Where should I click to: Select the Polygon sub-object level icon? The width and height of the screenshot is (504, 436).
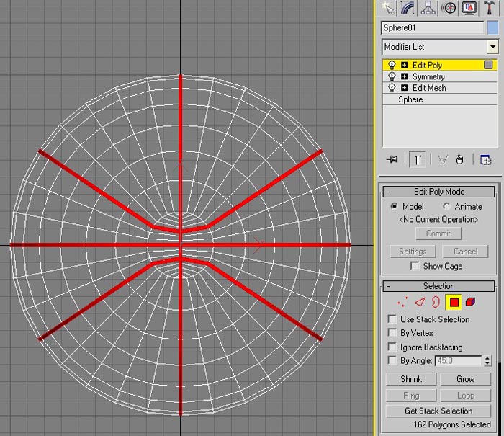click(x=454, y=303)
